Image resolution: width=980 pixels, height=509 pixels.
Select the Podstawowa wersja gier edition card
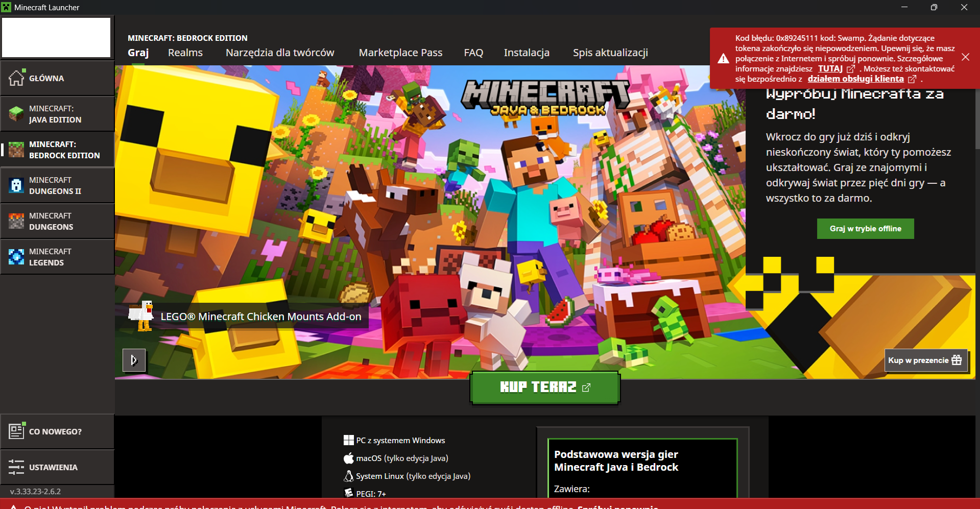[642, 468]
